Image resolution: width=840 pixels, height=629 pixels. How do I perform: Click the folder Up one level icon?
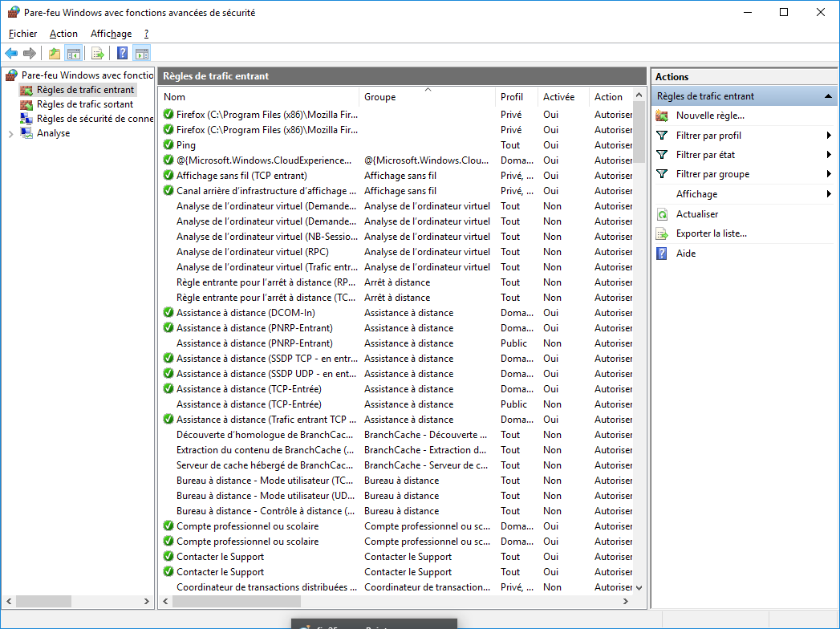54,54
